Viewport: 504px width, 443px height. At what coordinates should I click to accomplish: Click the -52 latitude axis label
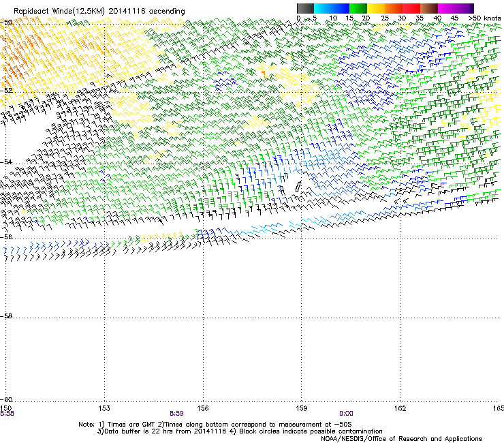6,90
